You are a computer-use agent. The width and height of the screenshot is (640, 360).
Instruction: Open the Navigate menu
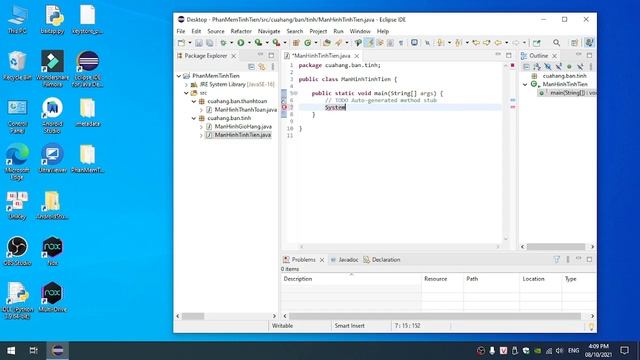(269, 31)
